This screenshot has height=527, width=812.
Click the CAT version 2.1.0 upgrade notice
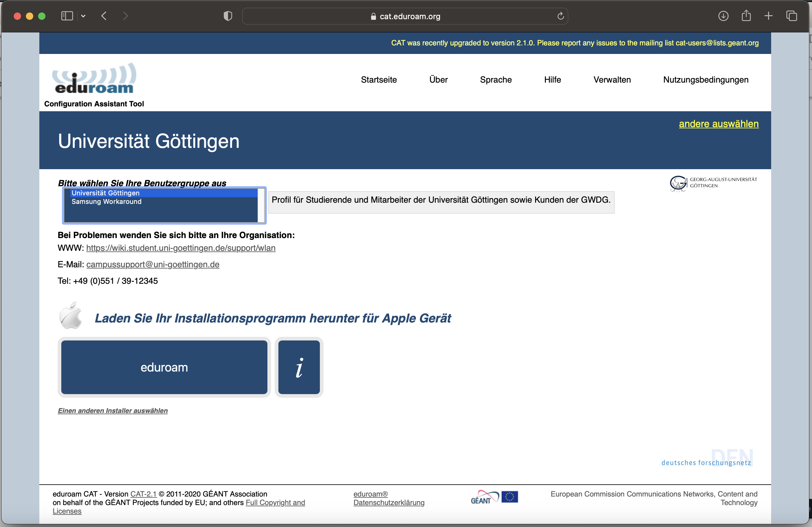coord(575,43)
